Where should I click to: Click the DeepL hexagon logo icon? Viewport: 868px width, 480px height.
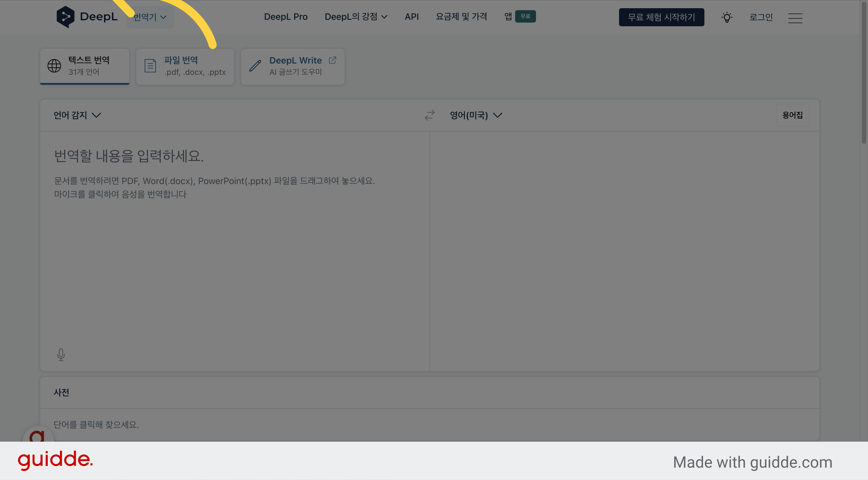click(x=65, y=17)
